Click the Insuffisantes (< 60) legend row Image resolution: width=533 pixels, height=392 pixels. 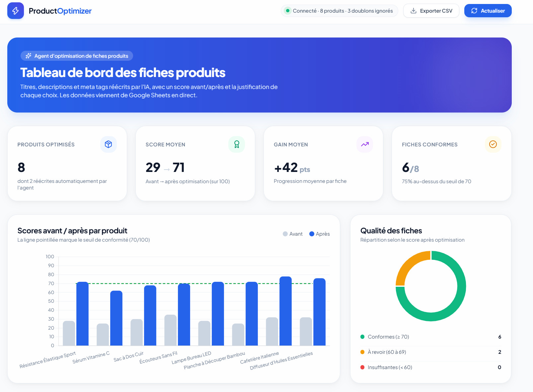[x=431, y=367]
